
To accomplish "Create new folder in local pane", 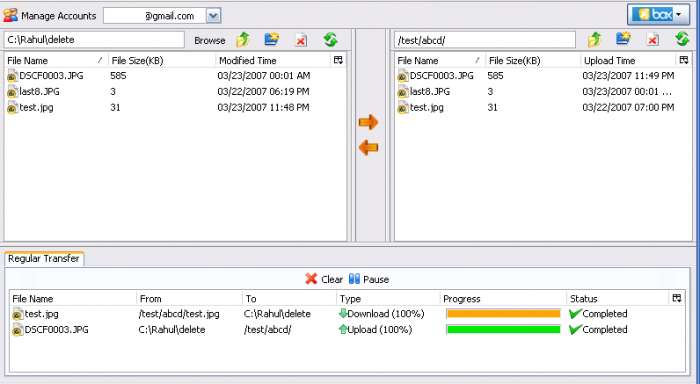I will (272, 40).
